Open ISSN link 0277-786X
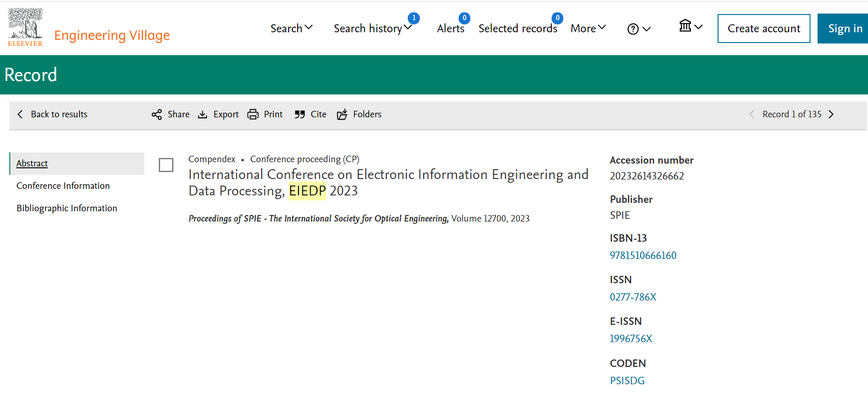Viewport: 868px width, 402px height. tap(633, 297)
